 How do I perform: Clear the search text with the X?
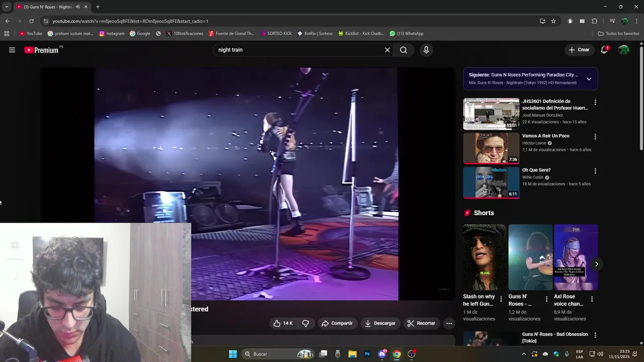coord(387,50)
